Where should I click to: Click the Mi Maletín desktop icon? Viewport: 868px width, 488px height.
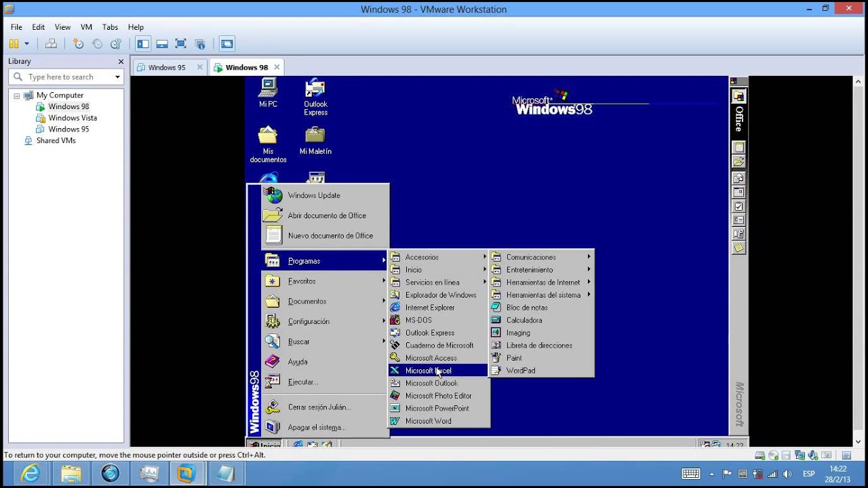pyautogui.click(x=315, y=140)
